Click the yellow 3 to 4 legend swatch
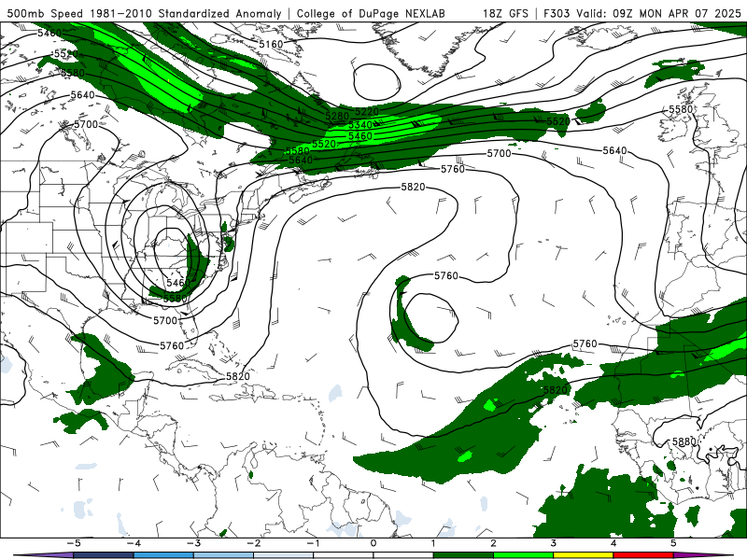The image size is (747, 560). pos(583,555)
